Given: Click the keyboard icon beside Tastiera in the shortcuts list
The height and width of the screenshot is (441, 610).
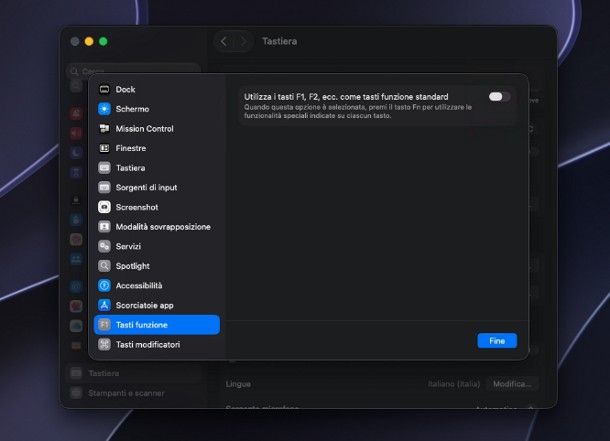Looking at the screenshot, I should 104,168.
